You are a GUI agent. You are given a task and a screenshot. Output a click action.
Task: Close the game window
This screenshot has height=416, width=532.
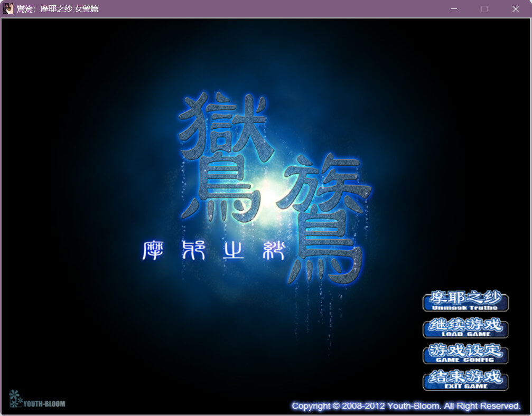click(x=515, y=9)
